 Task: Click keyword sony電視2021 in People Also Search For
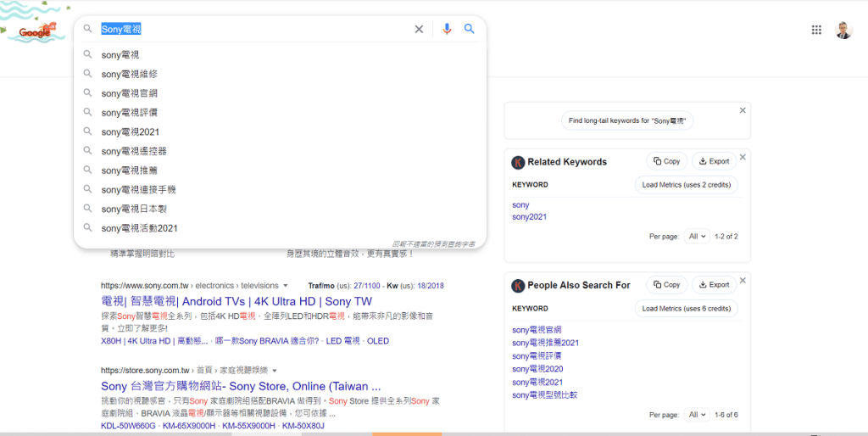click(x=537, y=383)
